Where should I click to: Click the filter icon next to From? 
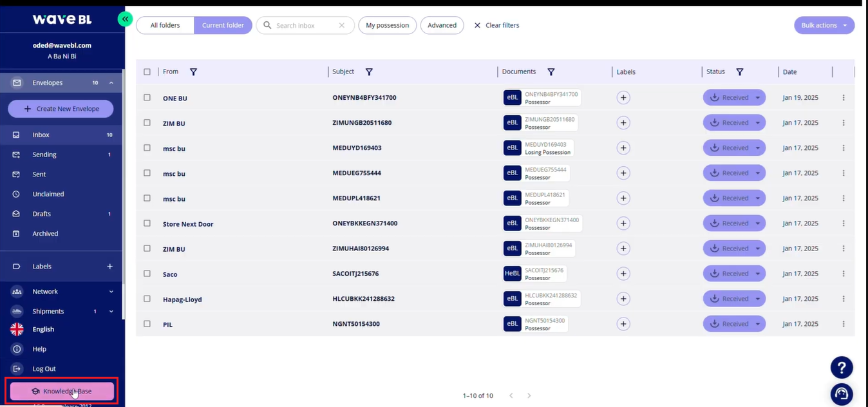click(x=193, y=72)
